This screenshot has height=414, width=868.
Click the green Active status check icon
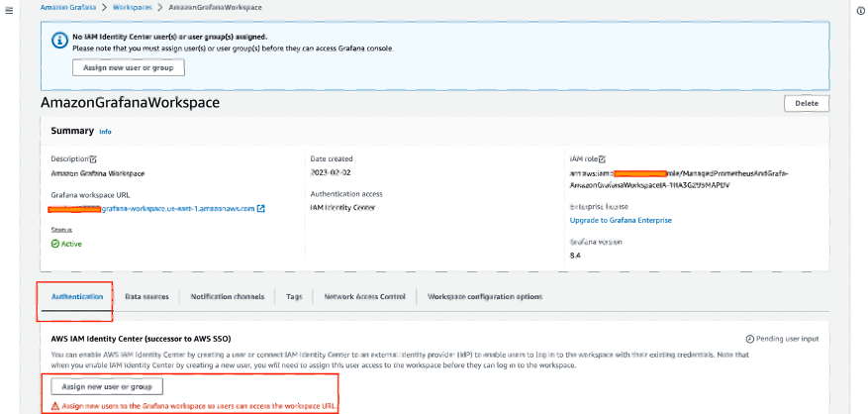54,244
